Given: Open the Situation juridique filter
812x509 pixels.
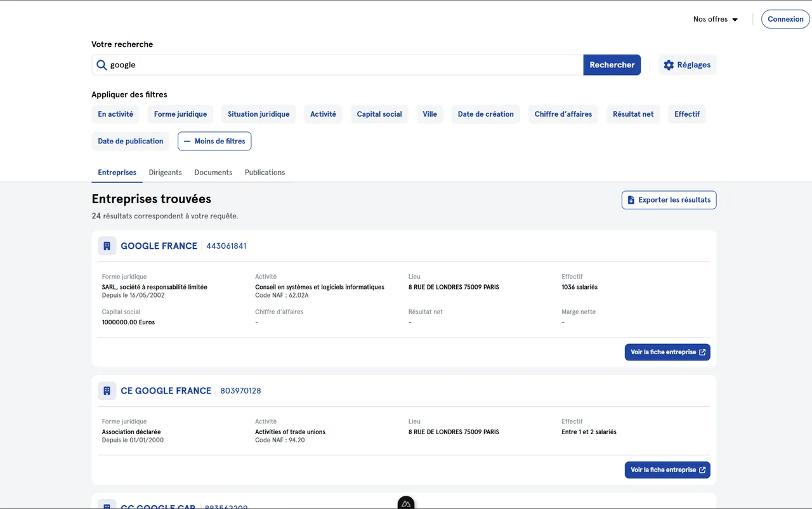Looking at the screenshot, I should point(259,114).
